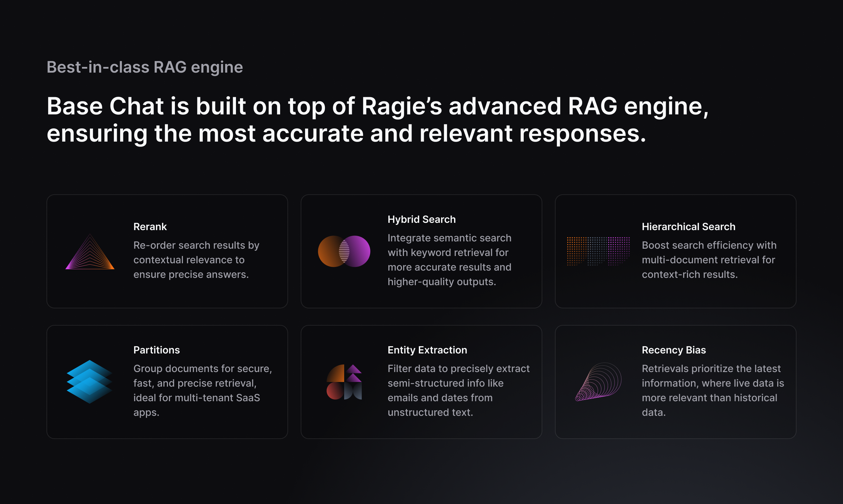Screen dimensions: 843x504
Task: Click the Hierarchical Search dotted grid icon
Action: (598, 251)
